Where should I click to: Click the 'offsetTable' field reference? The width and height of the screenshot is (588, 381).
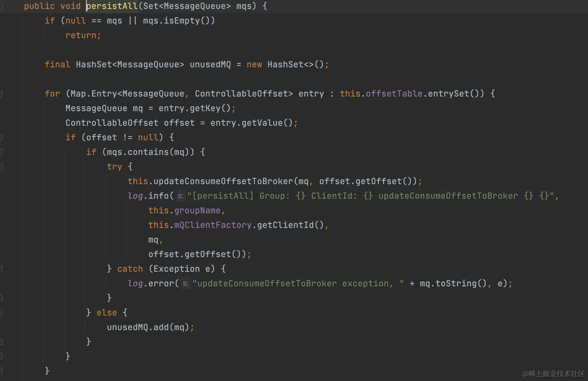pyautogui.click(x=394, y=94)
